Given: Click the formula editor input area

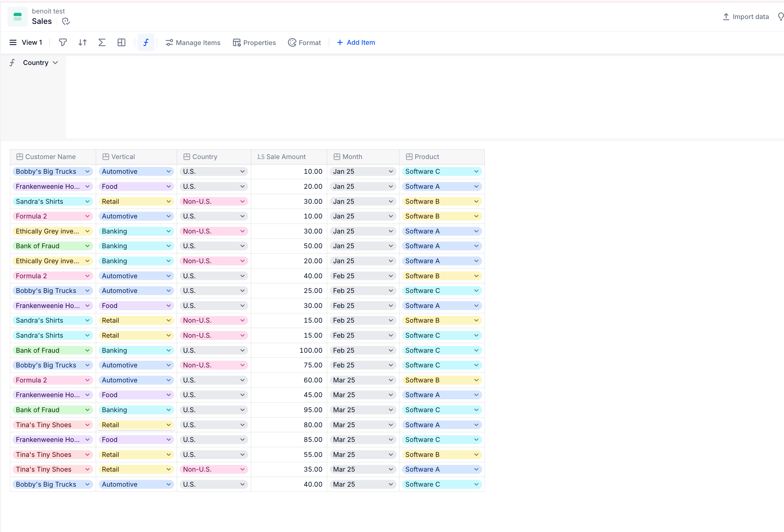Looking at the screenshot, I should pos(425,97).
